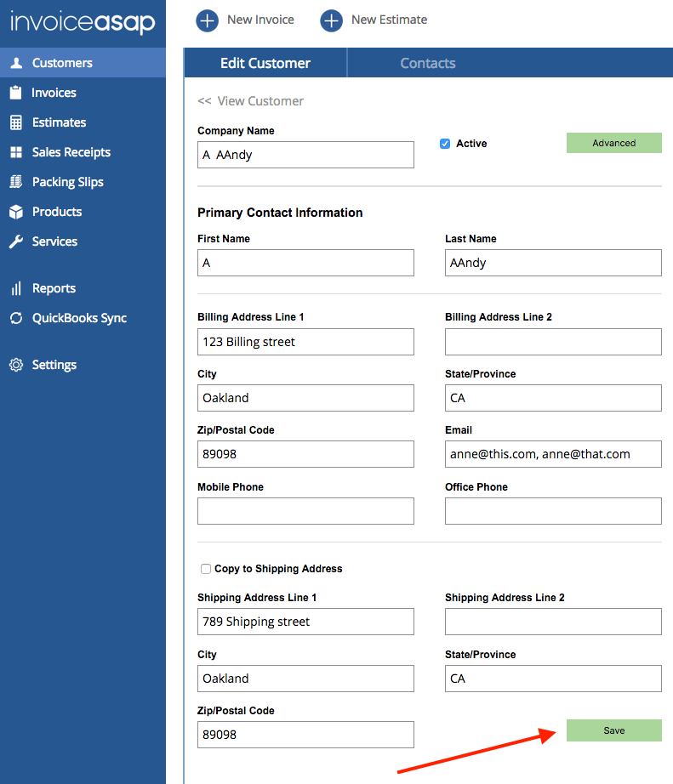Select the Sales Receipts grid icon
The width and height of the screenshot is (673, 784).
(x=16, y=152)
